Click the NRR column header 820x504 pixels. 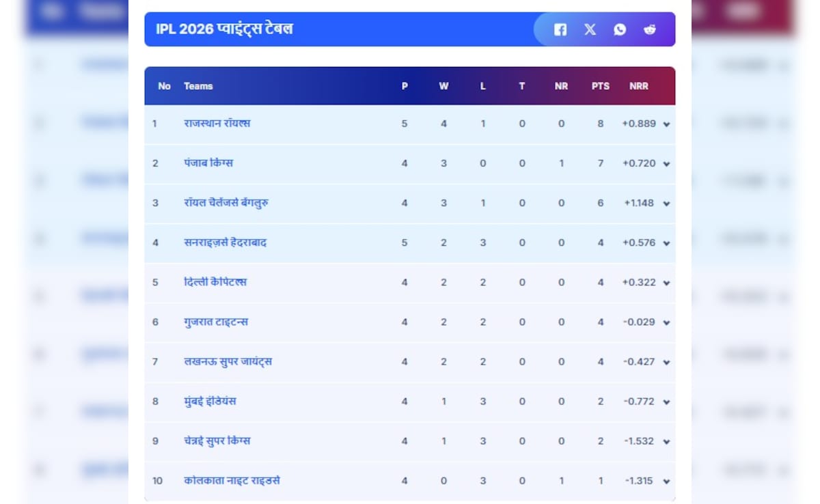coord(639,86)
